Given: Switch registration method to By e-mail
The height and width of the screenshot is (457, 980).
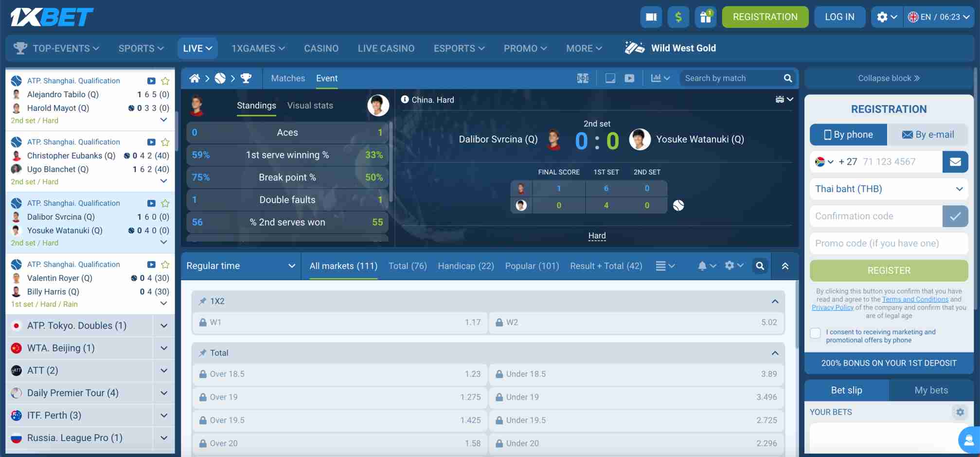Looking at the screenshot, I should point(928,135).
